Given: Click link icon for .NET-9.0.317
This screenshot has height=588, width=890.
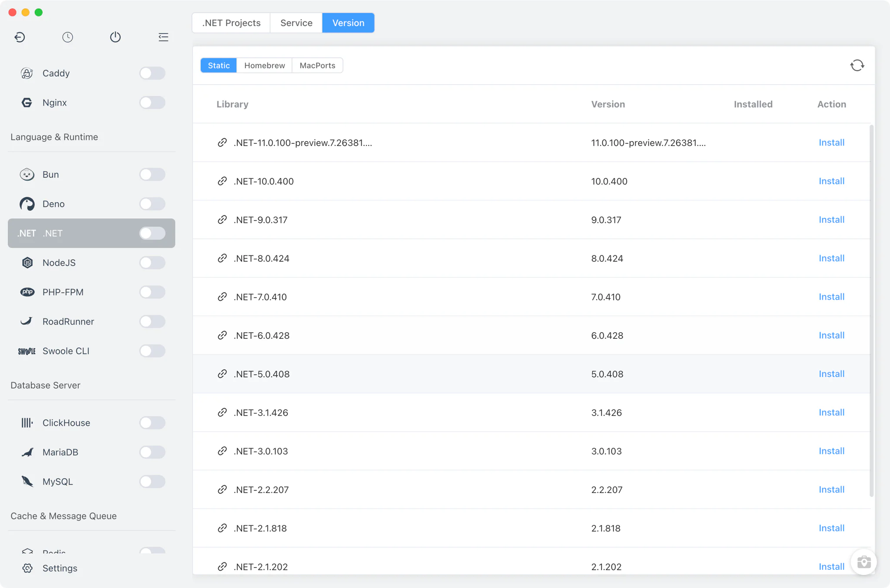Looking at the screenshot, I should [x=222, y=220].
